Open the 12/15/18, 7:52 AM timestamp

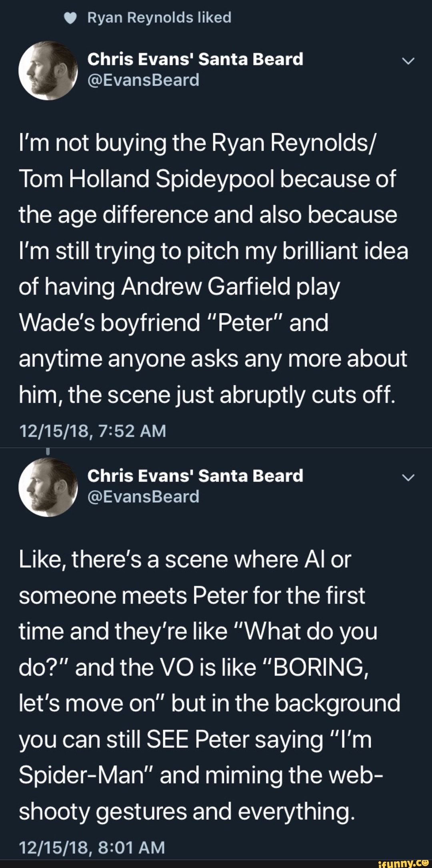92,431
